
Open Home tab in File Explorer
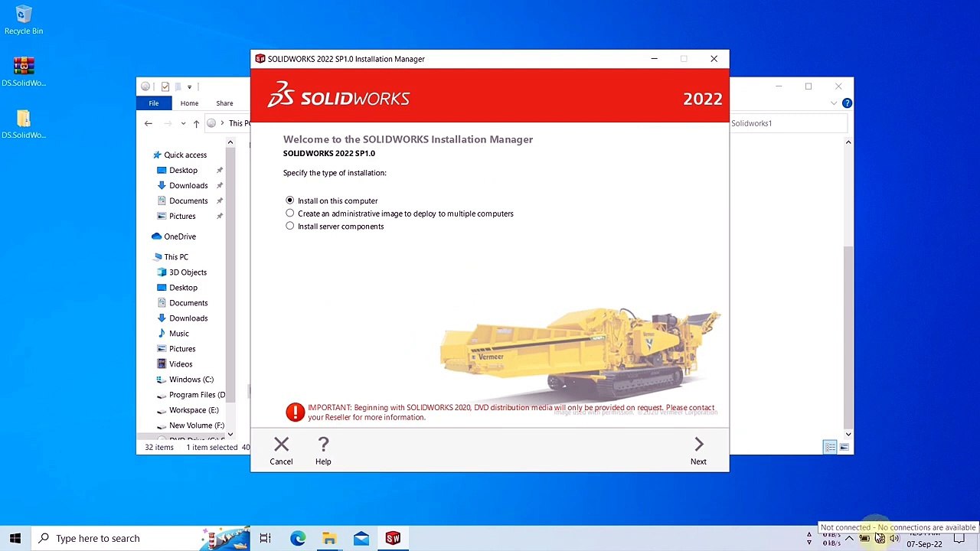click(x=189, y=103)
